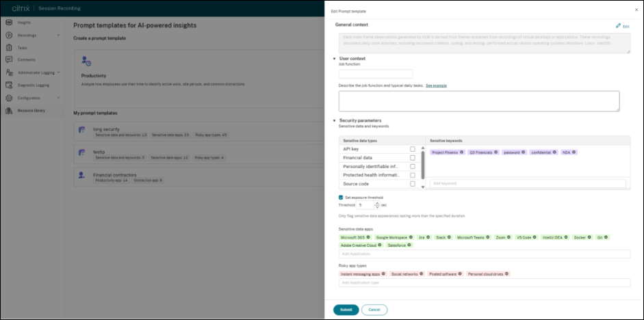The width and height of the screenshot is (644, 320).
Task: Open the See example link
Action: click(436, 85)
